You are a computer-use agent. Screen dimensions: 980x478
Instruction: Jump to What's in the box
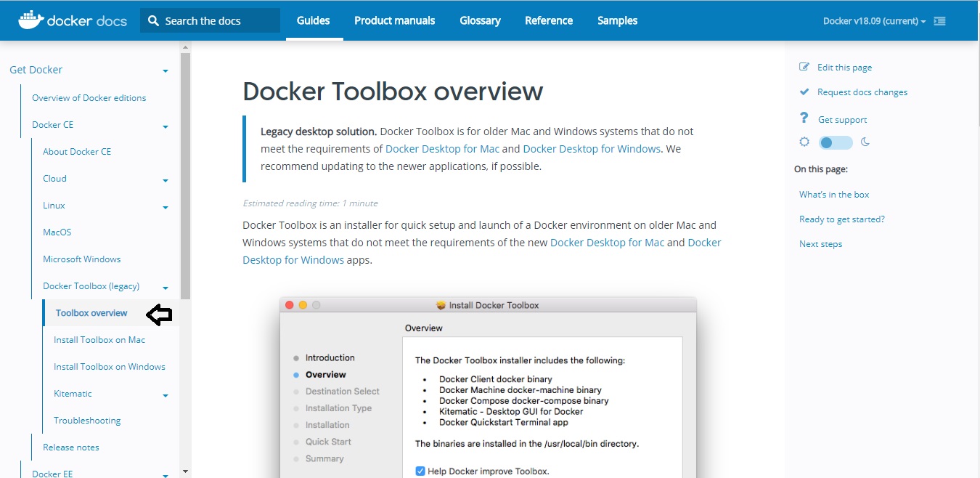click(x=834, y=194)
